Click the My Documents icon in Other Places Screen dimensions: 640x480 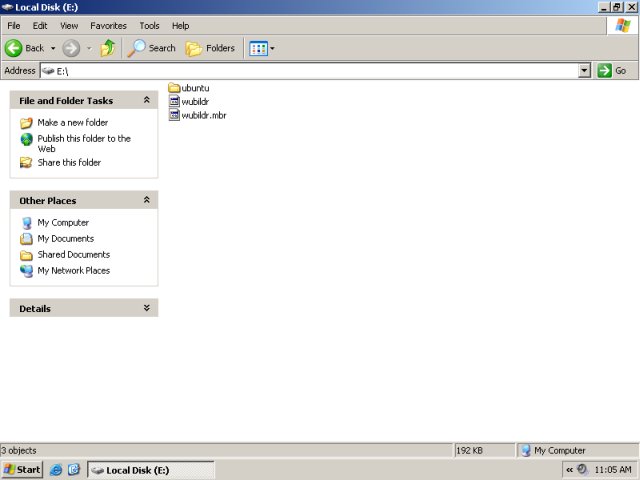click(x=26, y=238)
